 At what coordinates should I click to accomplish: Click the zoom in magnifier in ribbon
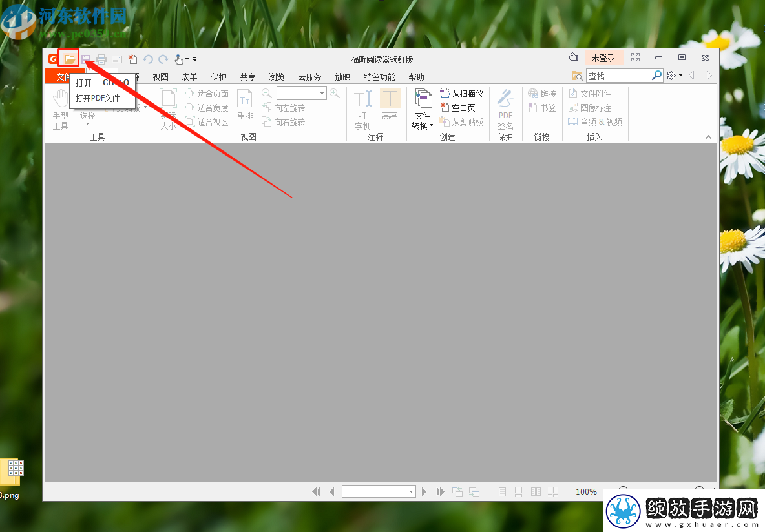[x=335, y=93]
